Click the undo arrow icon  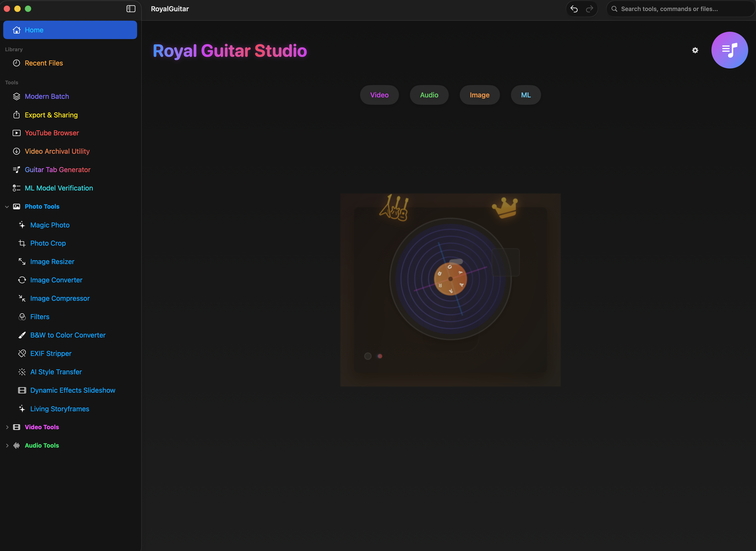click(574, 9)
